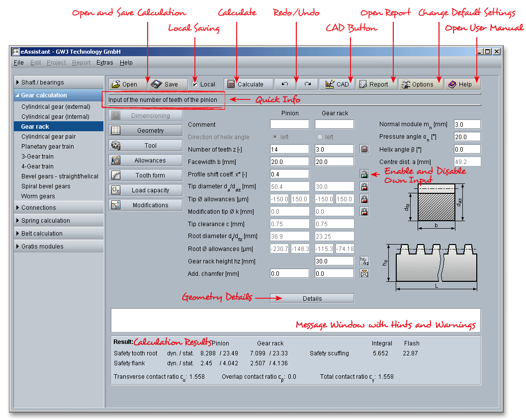Toggle the Local saving checkbox
526x420 pixels.
pos(195,84)
